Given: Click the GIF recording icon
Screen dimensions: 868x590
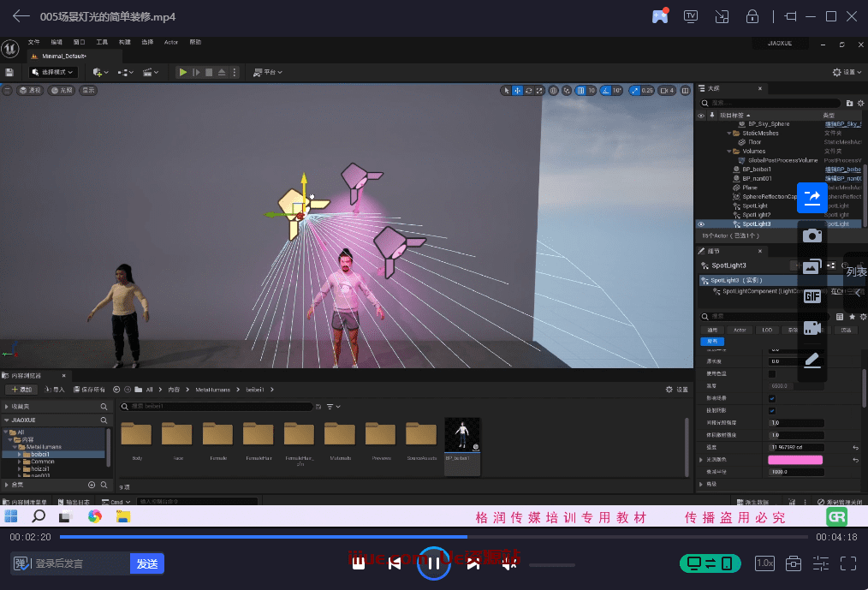Looking at the screenshot, I should tap(812, 296).
